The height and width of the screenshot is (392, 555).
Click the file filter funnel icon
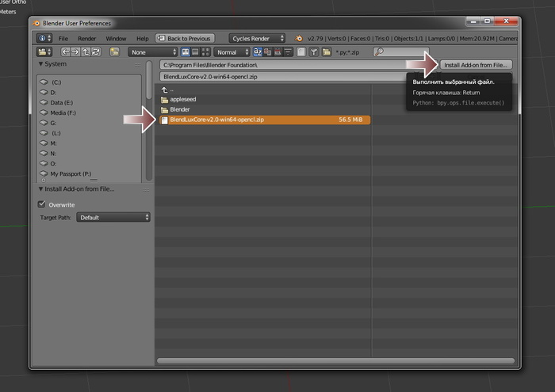pyautogui.click(x=314, y=52)
